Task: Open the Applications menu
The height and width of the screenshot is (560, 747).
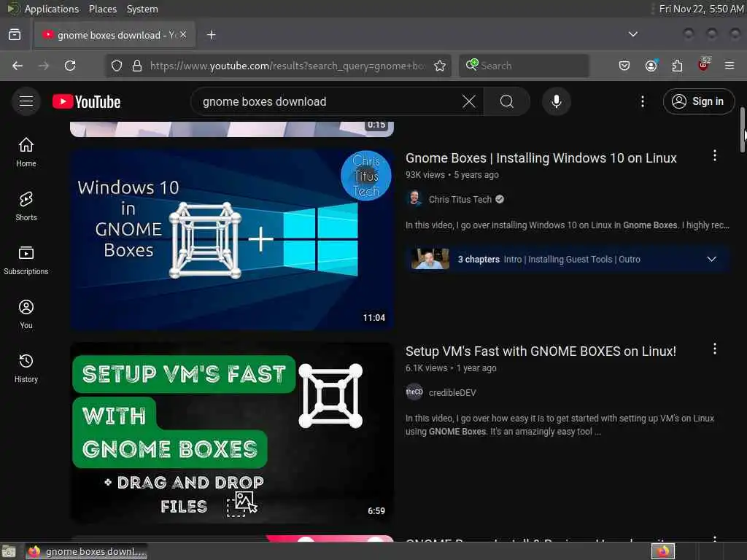Action: [52, 9]
